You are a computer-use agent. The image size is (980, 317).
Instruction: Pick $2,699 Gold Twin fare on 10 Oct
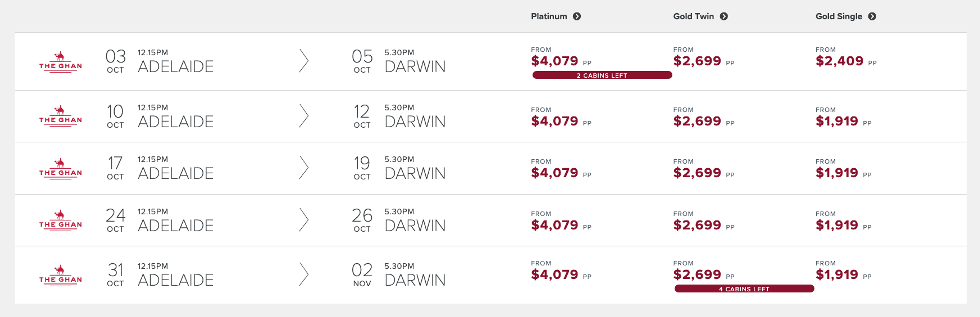click(697, 121)
